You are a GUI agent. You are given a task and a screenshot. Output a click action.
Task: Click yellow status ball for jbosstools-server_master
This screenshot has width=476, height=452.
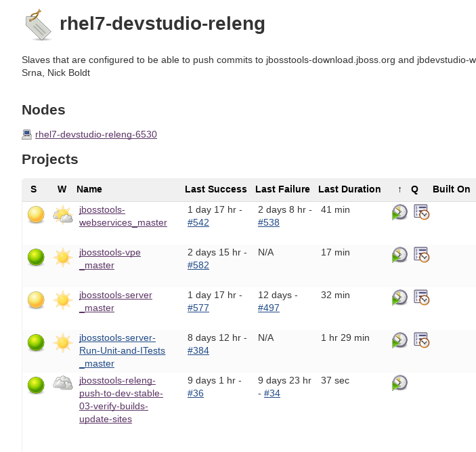36,300
